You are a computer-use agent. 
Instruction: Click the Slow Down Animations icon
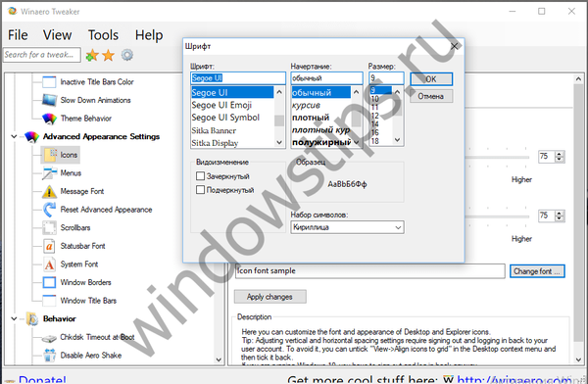tap(49, 100)
